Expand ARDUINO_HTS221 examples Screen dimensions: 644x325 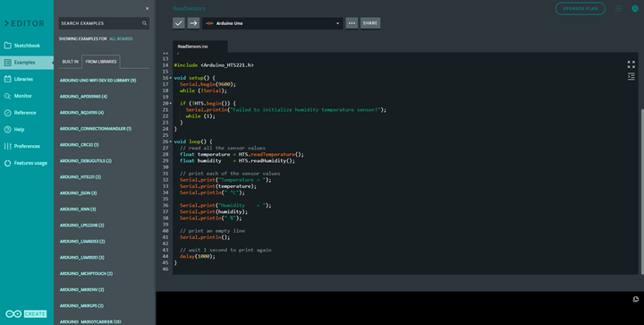pyautogui.click(x=80, y=177)
